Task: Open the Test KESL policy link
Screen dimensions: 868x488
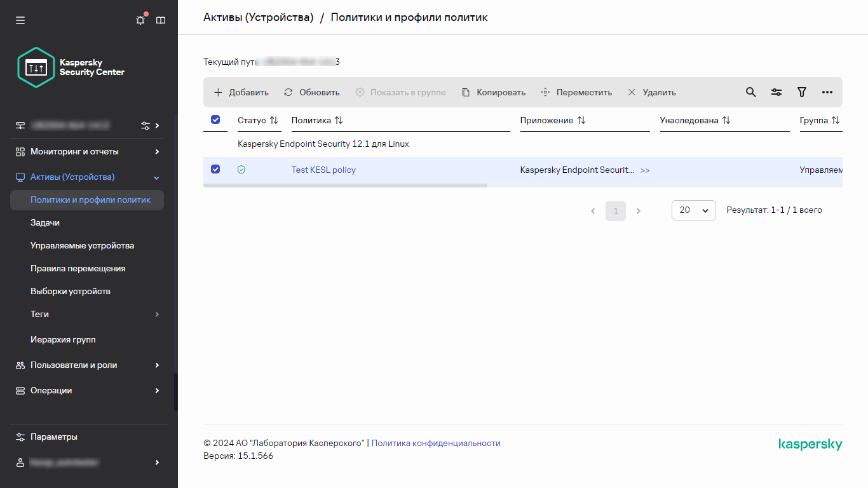Action: (x=323, y=170)
